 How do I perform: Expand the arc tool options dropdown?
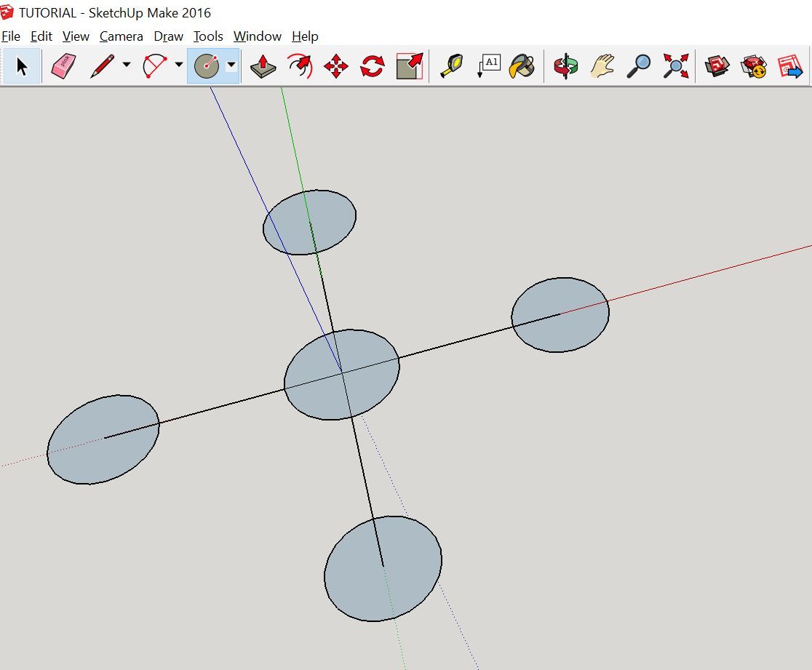click(x=178, y=66)
